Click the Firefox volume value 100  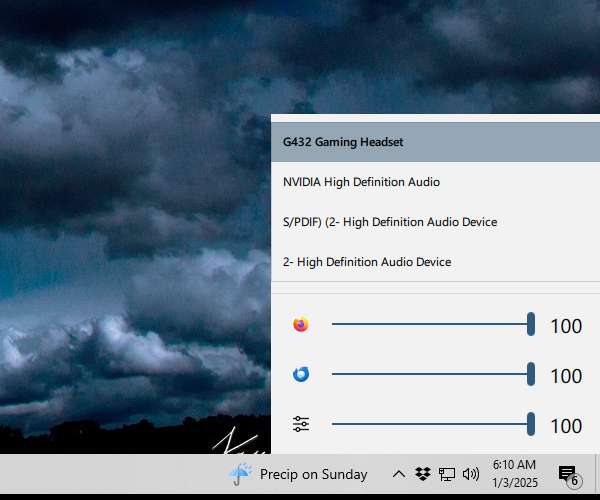pos(566,326)
